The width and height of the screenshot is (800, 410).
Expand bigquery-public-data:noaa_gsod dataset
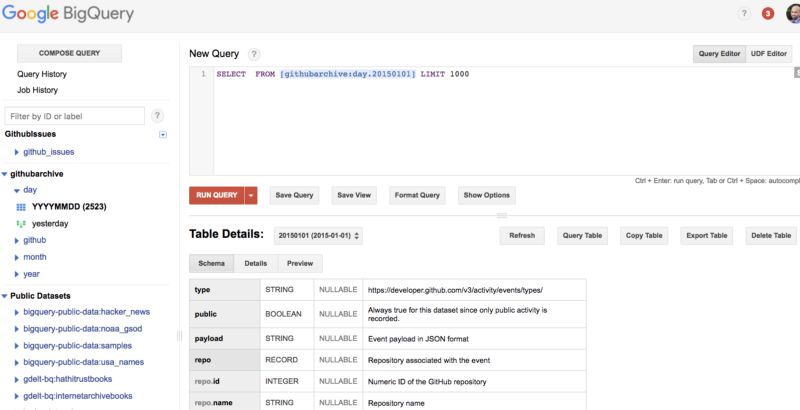coord(17,329)
